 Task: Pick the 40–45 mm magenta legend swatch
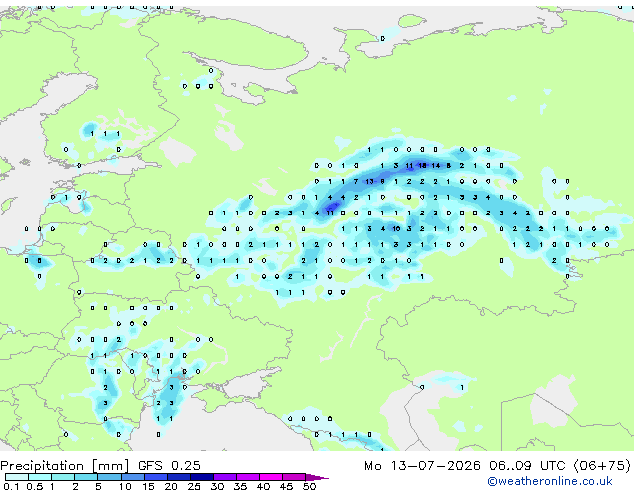pyautogui.click(x=271, y=477)
